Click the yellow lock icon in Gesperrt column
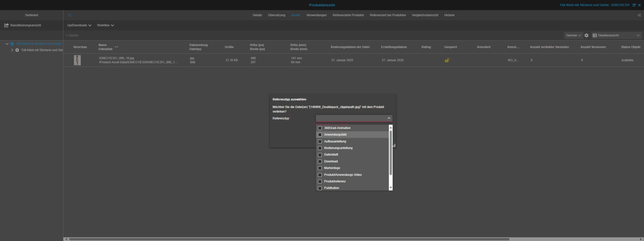 tap(447, 60)
